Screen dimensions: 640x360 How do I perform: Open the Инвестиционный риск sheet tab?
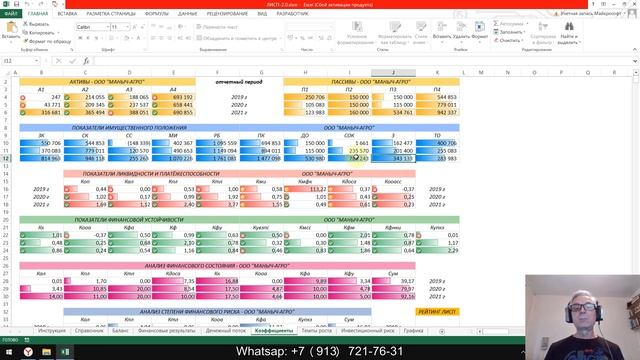click(367, 331)
